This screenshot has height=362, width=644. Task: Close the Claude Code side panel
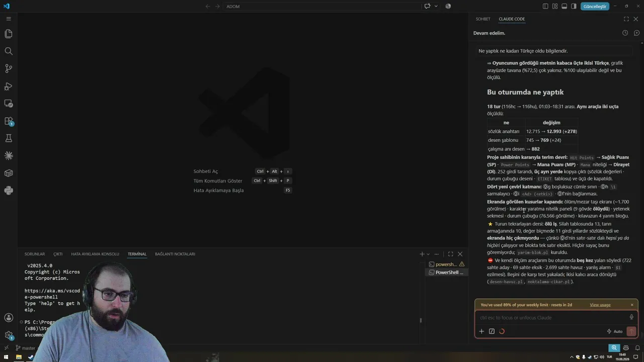point(636,19)
